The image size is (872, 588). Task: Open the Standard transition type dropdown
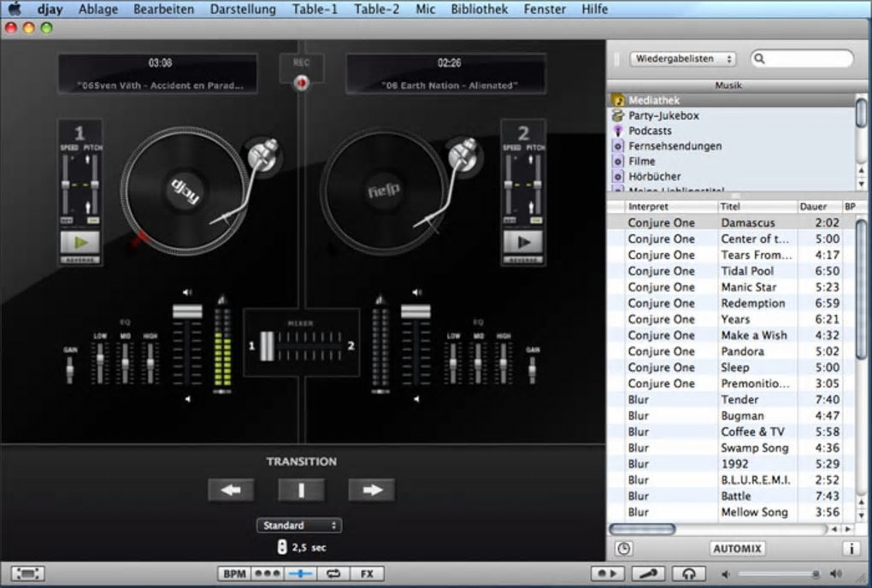298,525
